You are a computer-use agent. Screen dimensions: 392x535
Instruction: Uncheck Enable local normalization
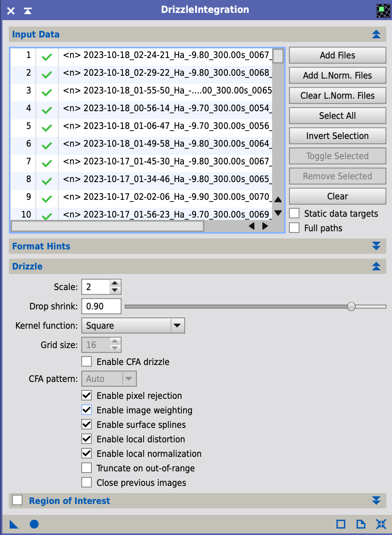click(x=87, y=453)
